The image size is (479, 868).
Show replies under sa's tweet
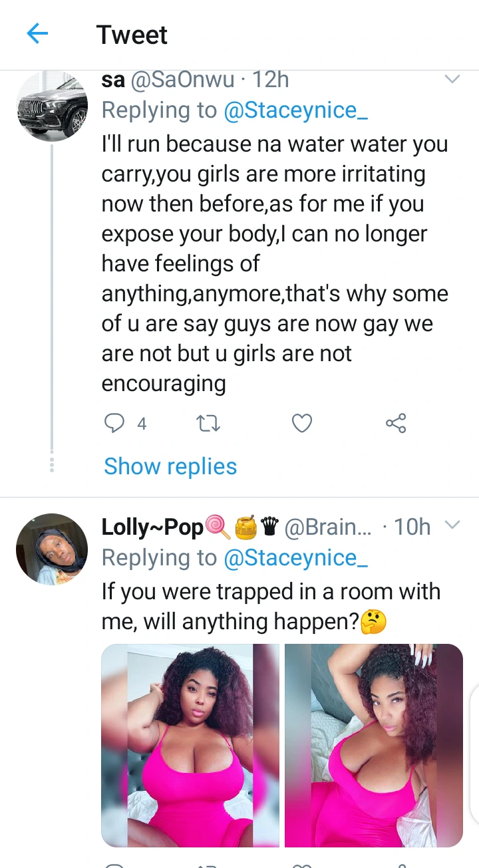coord(170,466)
